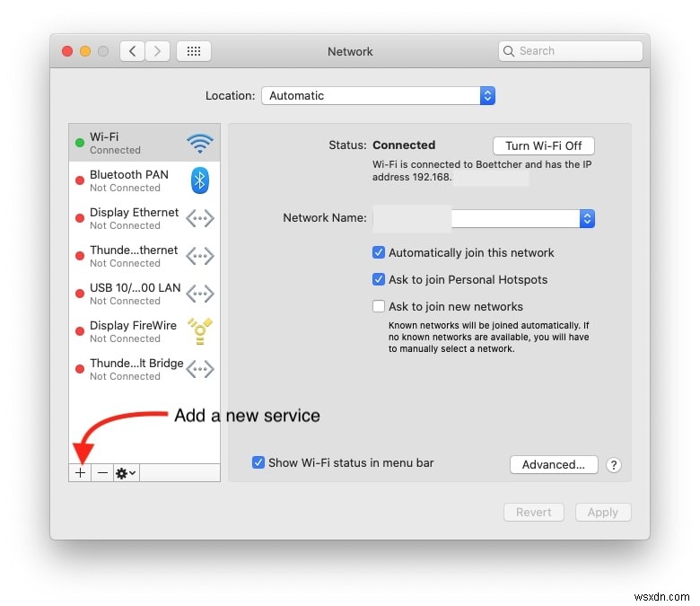Toggle Automatically join this network
The height and width of the screenshot is (606, 700).
(379, 252)
